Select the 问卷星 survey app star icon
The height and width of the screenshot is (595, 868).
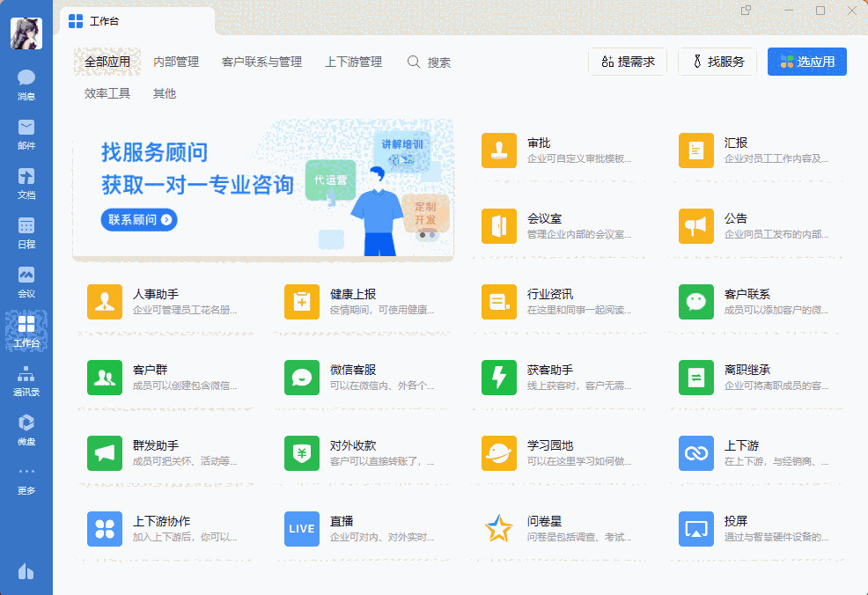499,529
